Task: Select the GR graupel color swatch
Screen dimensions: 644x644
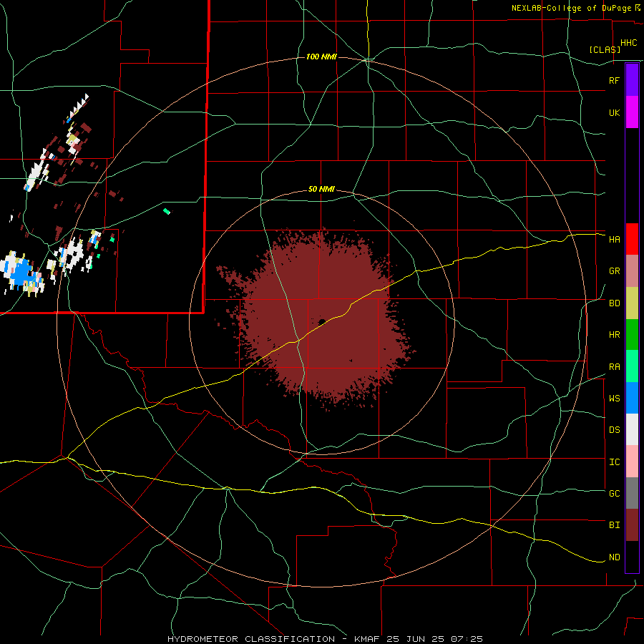Action: pos(632,271)
